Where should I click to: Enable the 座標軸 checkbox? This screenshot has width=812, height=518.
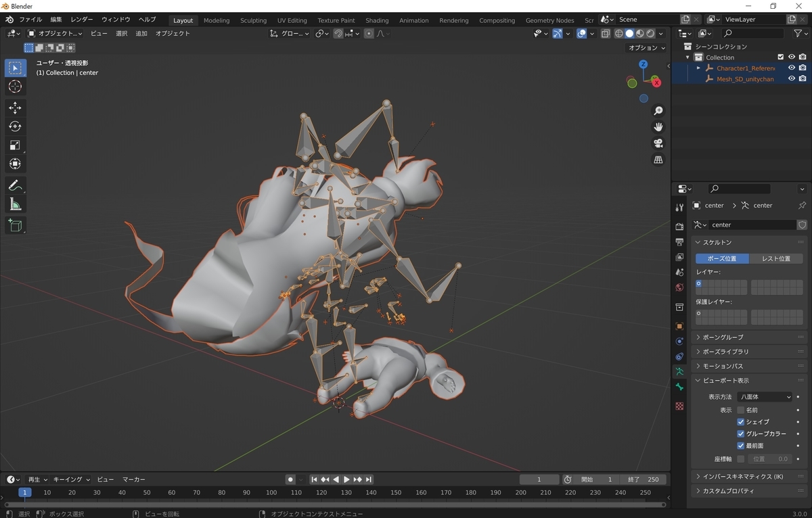coord(740,459)
